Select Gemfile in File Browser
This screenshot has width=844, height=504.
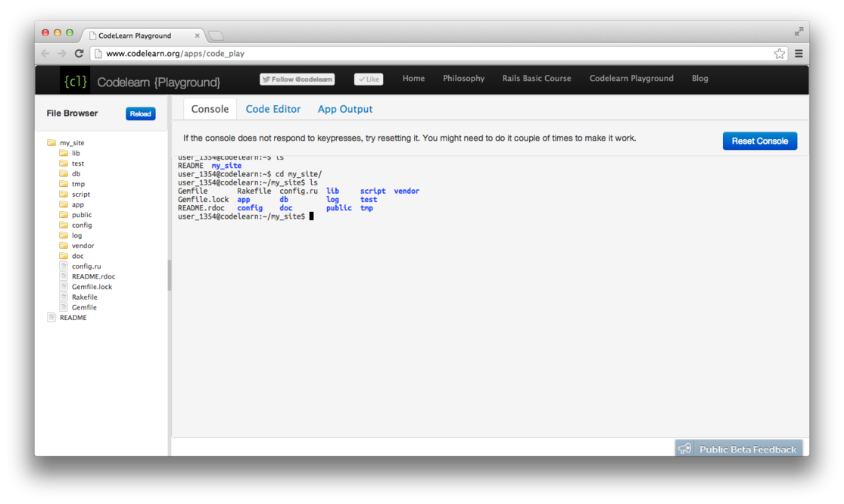(78, 307)
